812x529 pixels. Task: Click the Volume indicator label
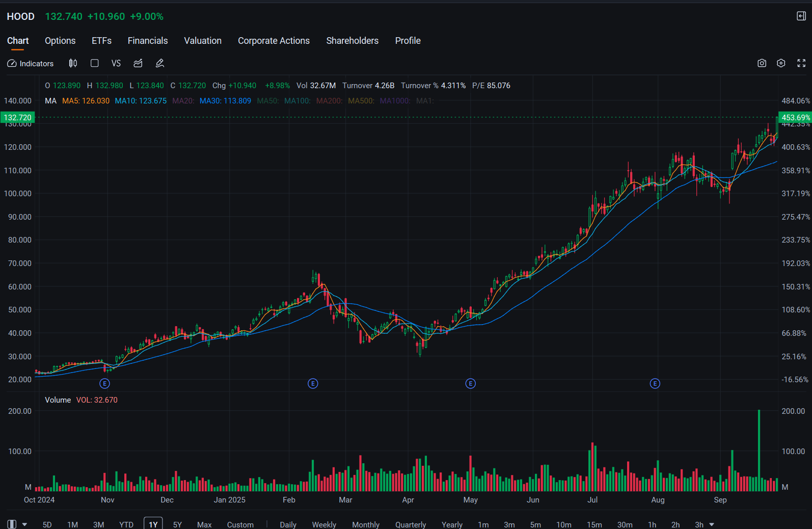(58, 400)
